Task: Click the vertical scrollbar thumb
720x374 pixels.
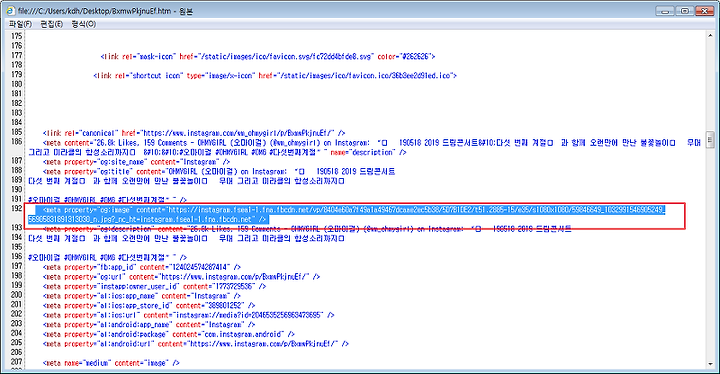Action: tap(710, 140)
